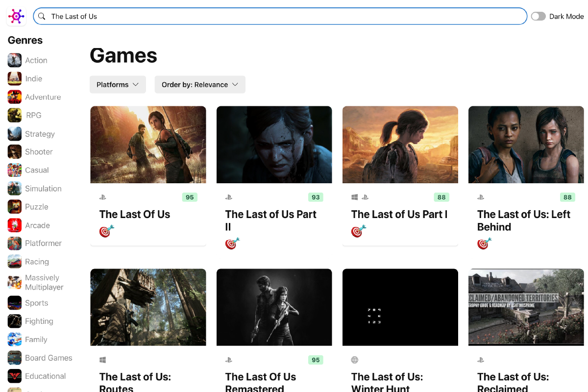Open the Simulation genre link
This screenshot has height=392, width=588.
(44, 189)
